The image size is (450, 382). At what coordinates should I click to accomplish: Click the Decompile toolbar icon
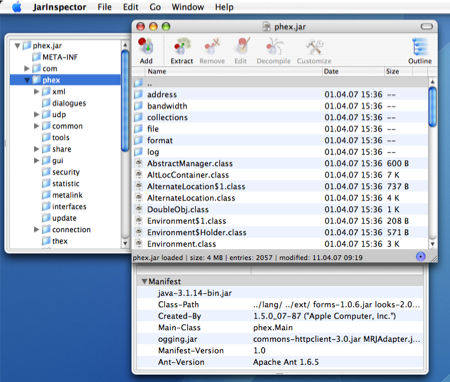pos(274,46)
